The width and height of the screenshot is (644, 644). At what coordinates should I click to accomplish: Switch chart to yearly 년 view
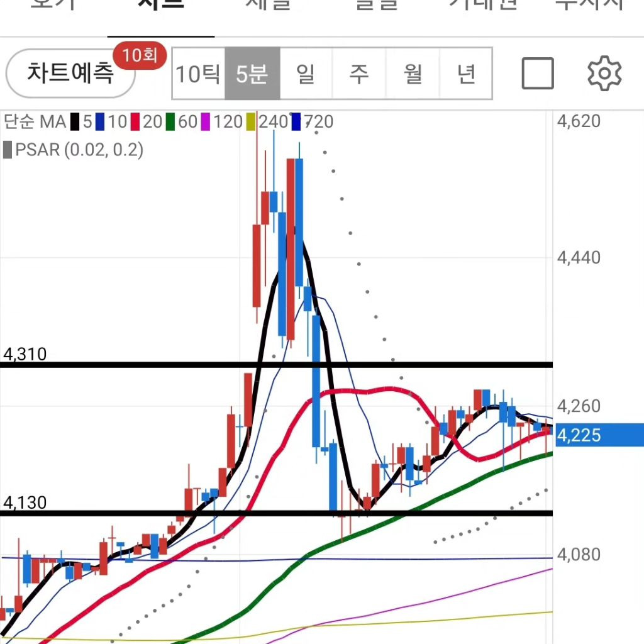pyautogui.click(x=466, y=74)
